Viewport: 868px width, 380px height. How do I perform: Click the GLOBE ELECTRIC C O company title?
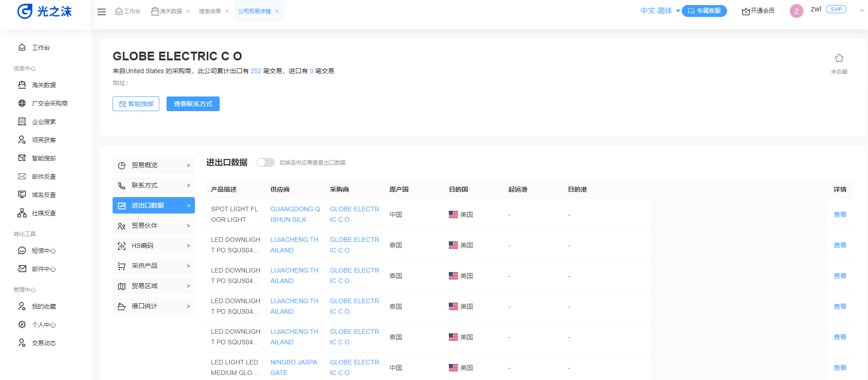[x=178, y=56]
